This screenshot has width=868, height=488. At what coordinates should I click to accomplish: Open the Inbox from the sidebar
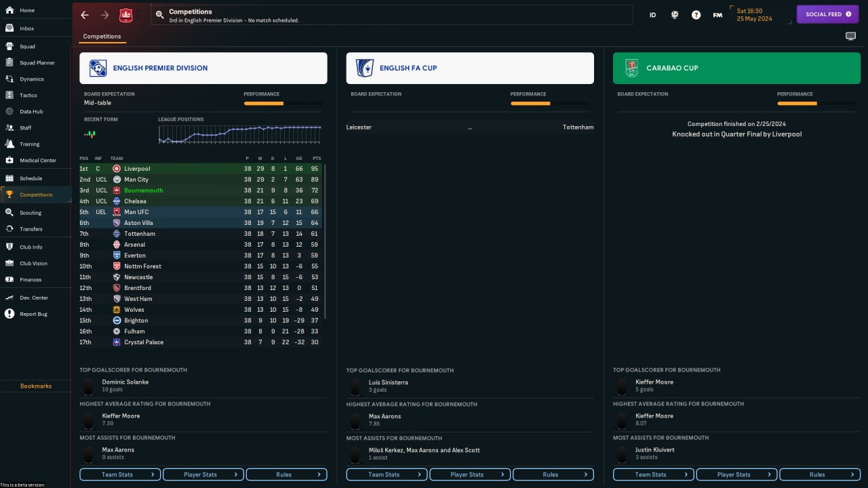(x=27, y=28)
